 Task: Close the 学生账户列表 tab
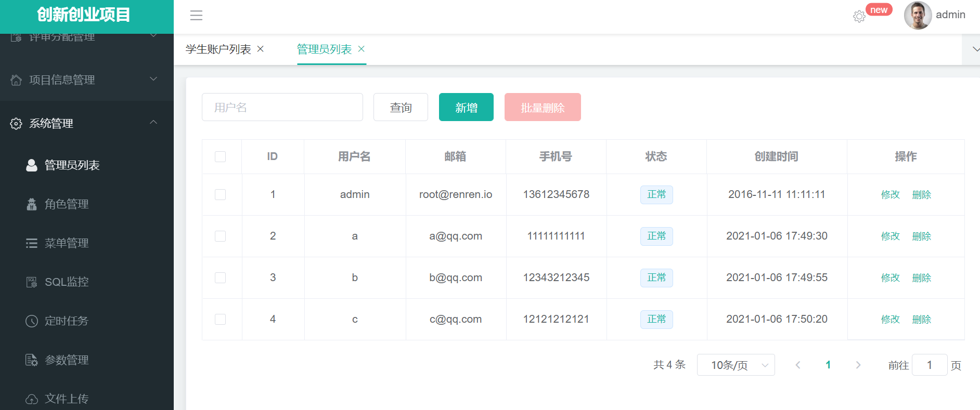point(261,49)
